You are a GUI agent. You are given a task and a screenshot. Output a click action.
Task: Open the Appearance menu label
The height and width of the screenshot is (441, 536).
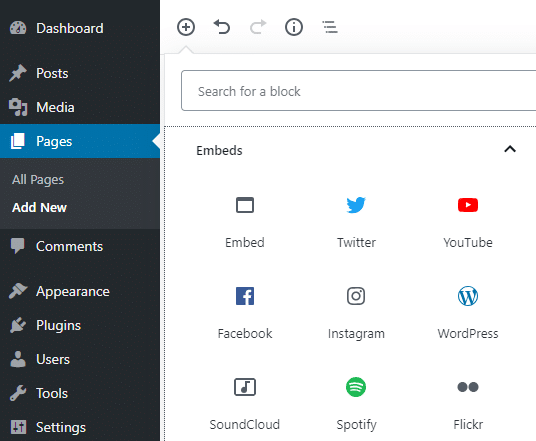[x=73, y=292]
